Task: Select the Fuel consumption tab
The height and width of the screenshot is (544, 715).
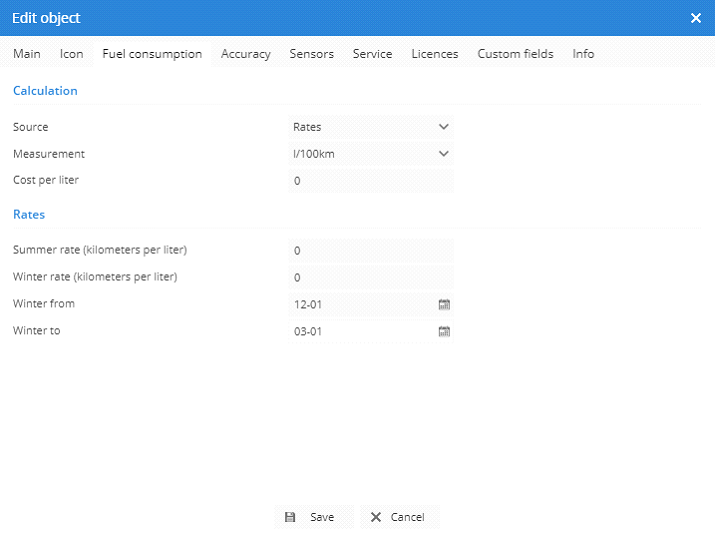Action: pos(152,54)
